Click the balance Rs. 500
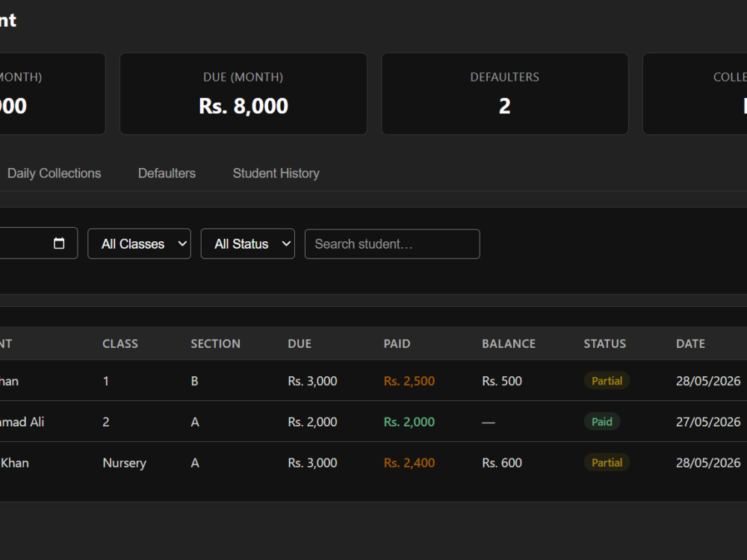The width and height of the screenshot is (747, 560). coord(502,381)
